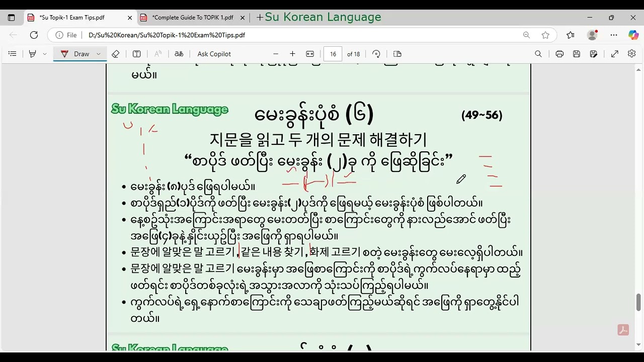Open Settings and more menu
This screenshot has height=362, width=644.
pos(614,35)
